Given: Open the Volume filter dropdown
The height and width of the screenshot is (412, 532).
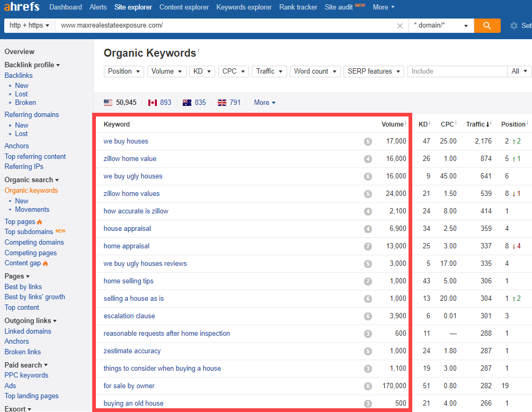Looking at the screenshot, I should tap(166, 71).
